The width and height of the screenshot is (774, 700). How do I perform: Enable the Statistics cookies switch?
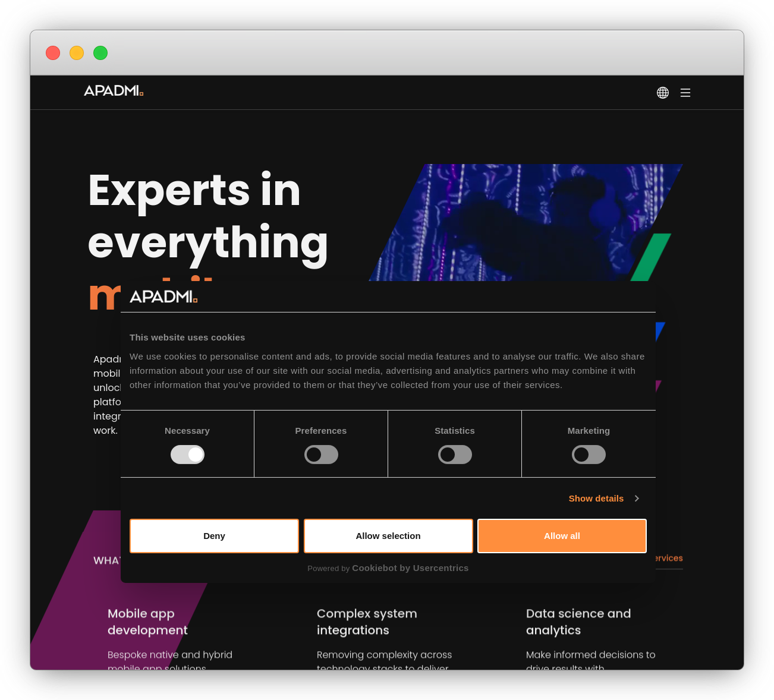(x=455, y=455)
